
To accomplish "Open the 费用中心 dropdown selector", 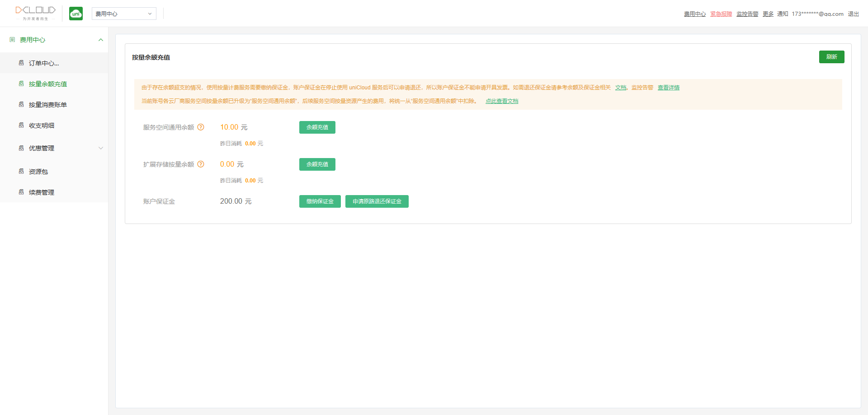I will [124, 14].
